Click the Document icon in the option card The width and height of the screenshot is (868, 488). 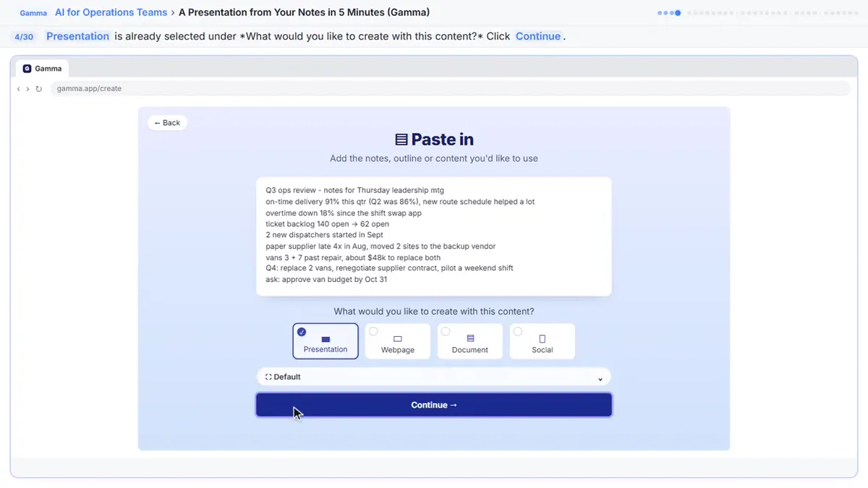tap(470, 338)
